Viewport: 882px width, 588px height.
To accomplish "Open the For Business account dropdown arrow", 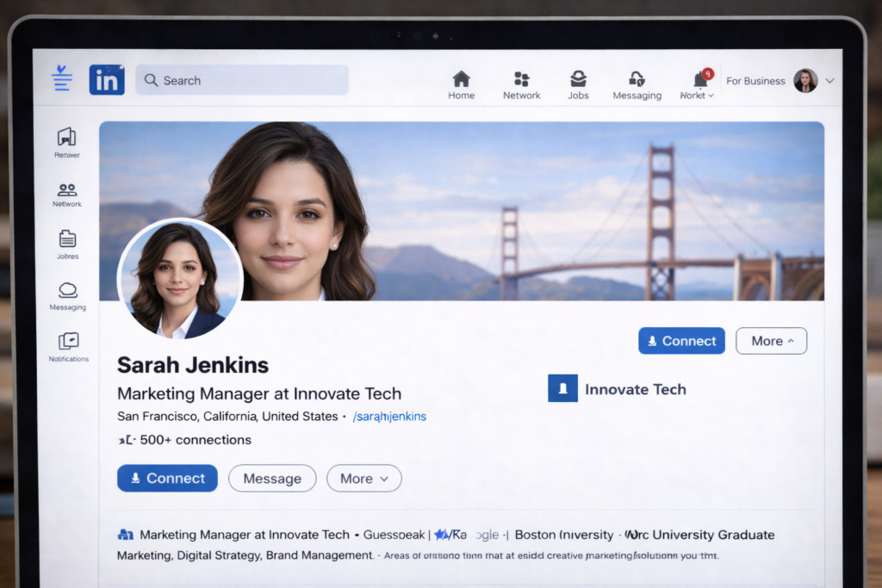I will pos(830,81).
